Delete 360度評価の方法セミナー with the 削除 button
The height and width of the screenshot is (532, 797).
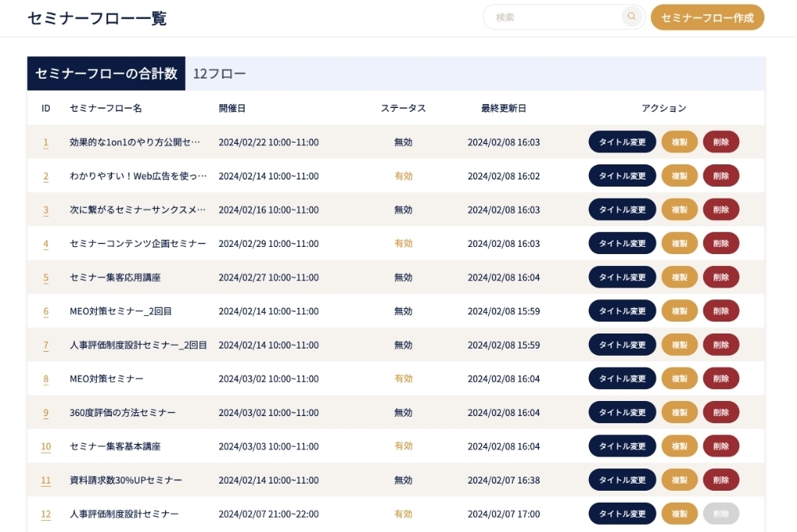[x=721, y=412]
